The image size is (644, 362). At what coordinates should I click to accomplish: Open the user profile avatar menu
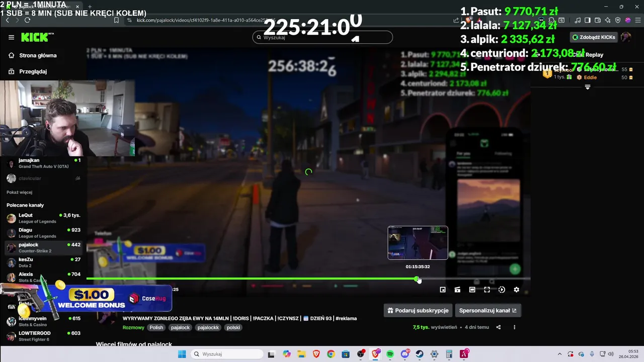pos(626,37)
